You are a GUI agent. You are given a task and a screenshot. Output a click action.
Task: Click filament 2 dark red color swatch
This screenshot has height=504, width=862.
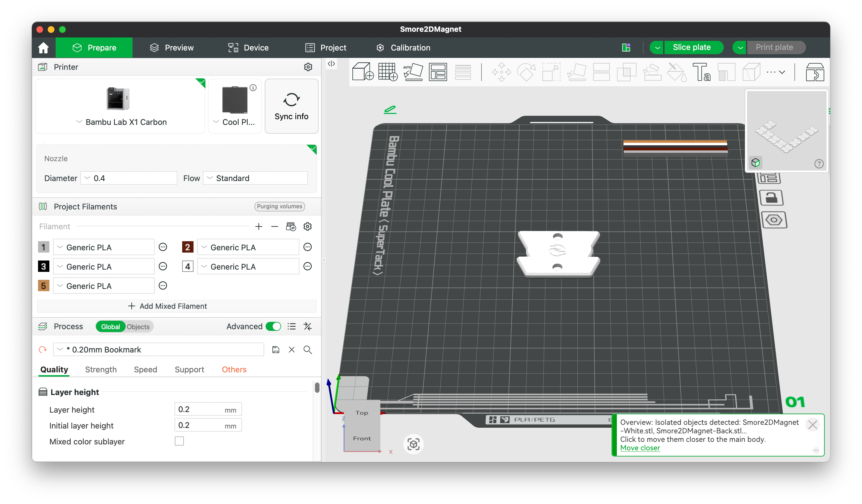(188, 247)
